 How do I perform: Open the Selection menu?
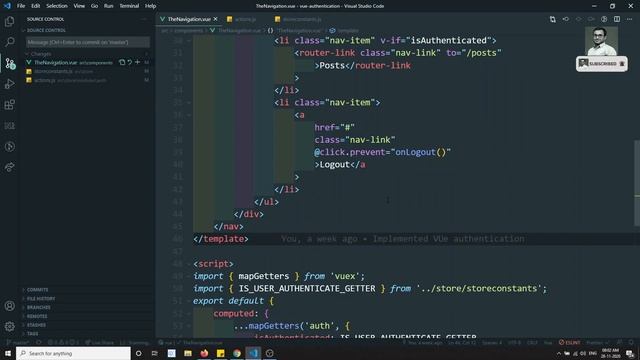[57, 6]
